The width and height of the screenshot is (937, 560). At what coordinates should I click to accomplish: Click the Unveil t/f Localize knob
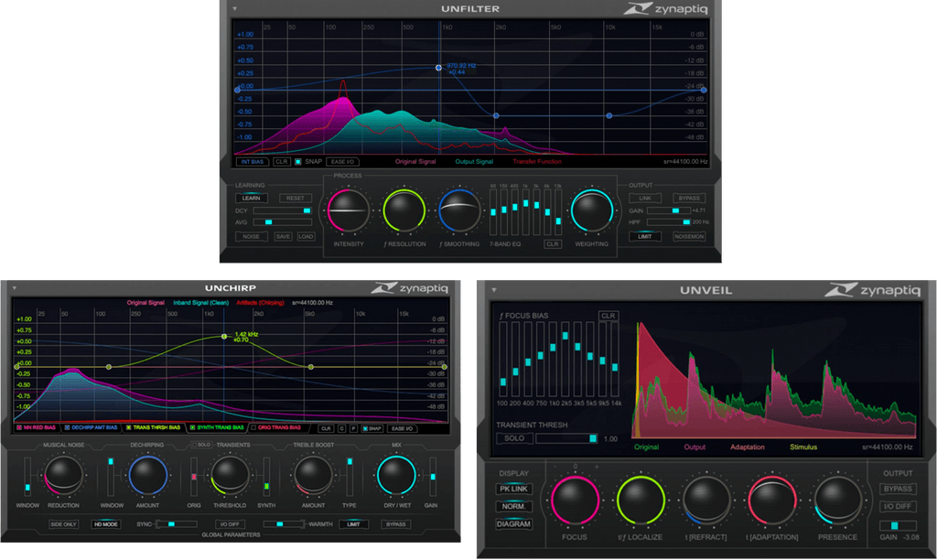pyautogui.click(x=640, y=501)
